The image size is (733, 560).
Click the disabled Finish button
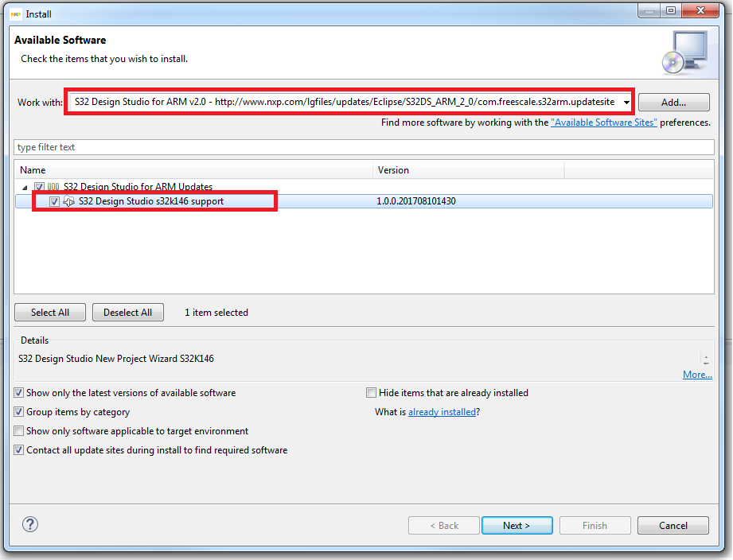(595, 526)
